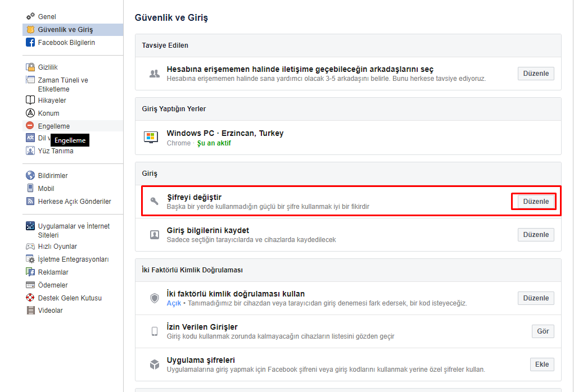Viewport: 574px width, 392px height.
Task: Go to Ödemeler in the sidebar
Action: tap(53, 285)
